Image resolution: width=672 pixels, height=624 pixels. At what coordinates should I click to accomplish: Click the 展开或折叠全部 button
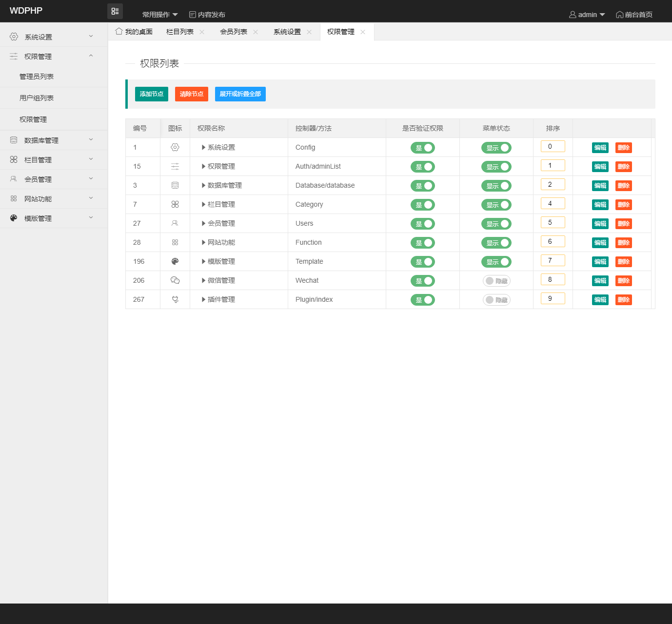240,94
